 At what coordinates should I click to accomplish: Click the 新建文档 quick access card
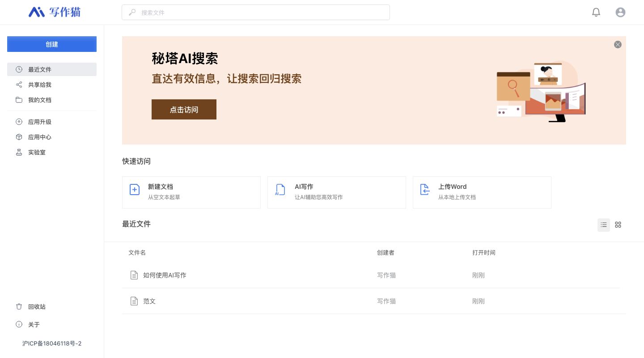click(x=191, y=192)
